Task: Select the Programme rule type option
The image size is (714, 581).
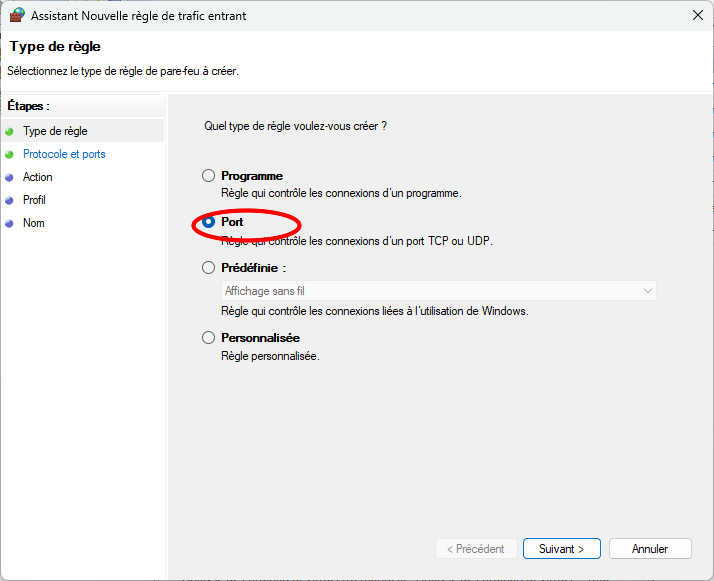Action: click(x=209, y=176)
